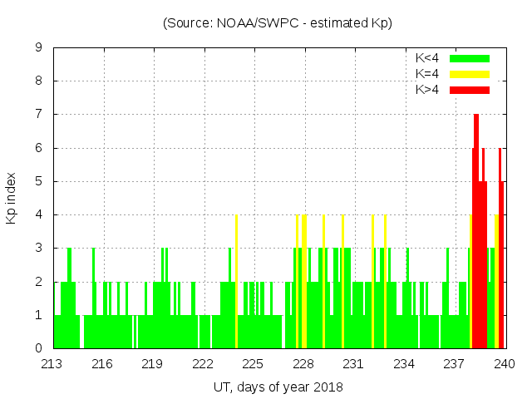Select the x-axis tick label 225
This screenshot has width=532, height=399.
pos(254,364)
